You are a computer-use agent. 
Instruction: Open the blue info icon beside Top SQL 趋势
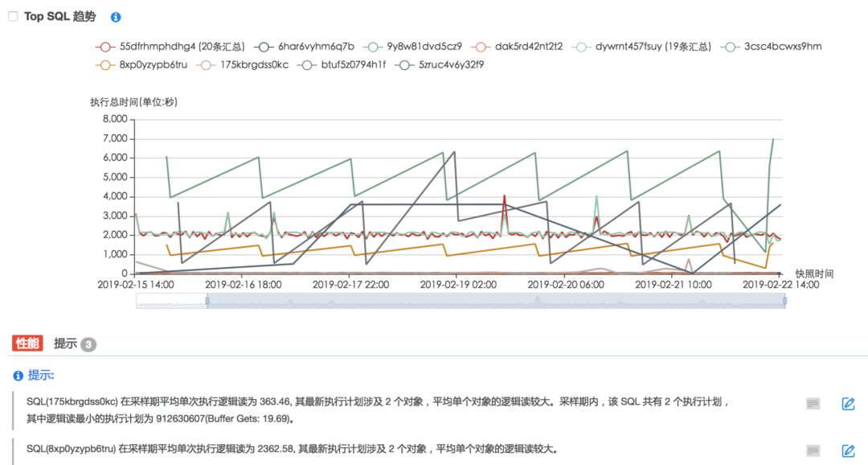(x=116, y=17)
